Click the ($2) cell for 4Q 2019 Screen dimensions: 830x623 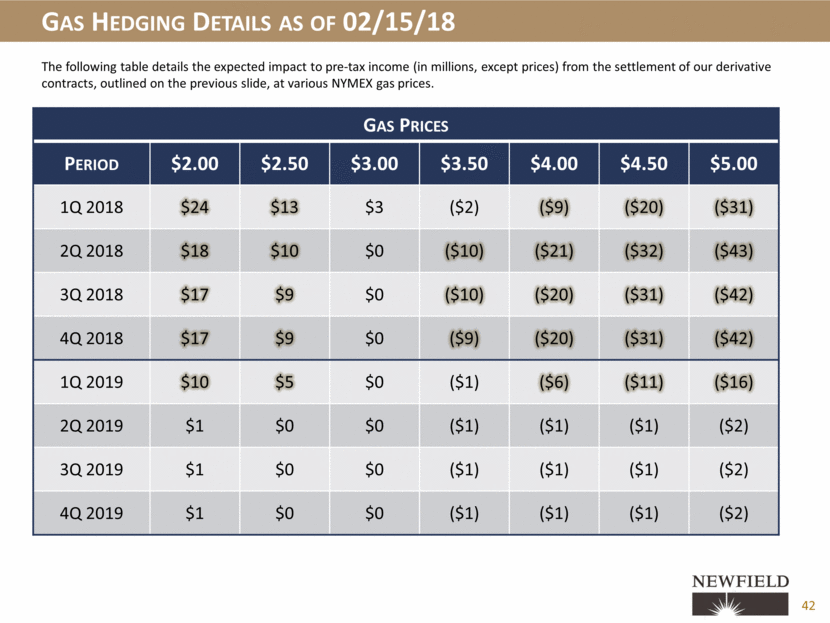(x=734, y=513)
